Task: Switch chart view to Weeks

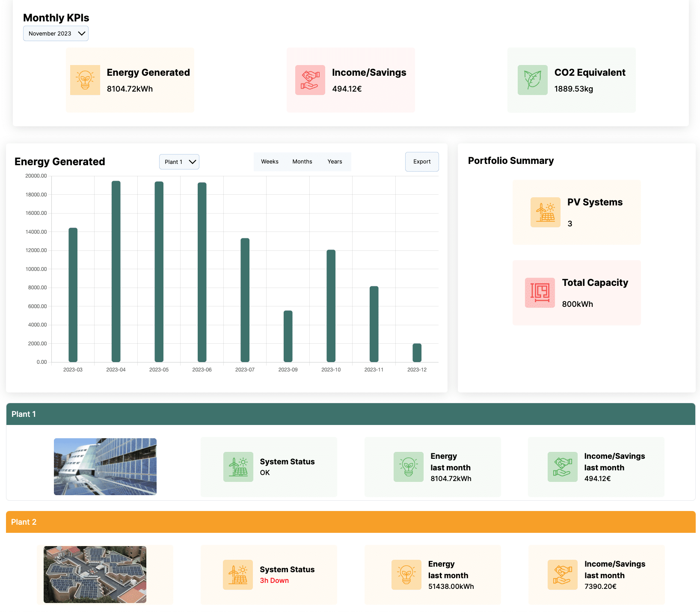Action: pos(270,162)
